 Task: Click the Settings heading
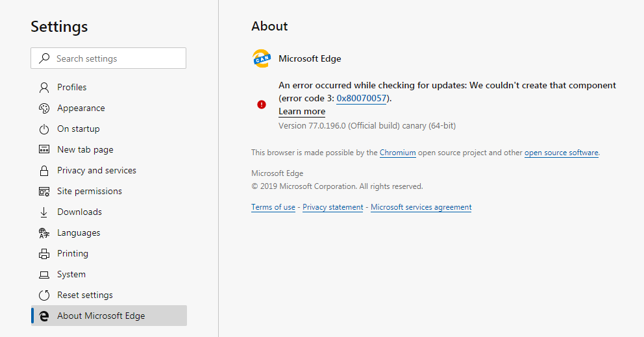pyautogui.click(x=59, y=27)
